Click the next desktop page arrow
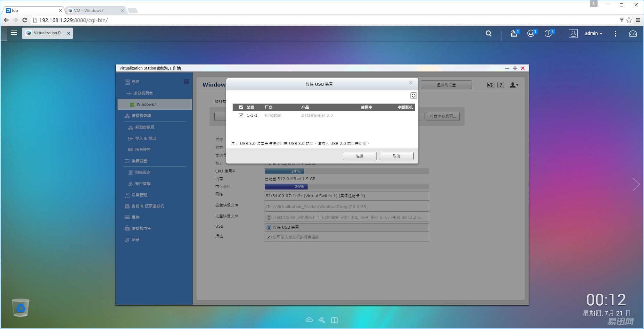 click(636, 184)
